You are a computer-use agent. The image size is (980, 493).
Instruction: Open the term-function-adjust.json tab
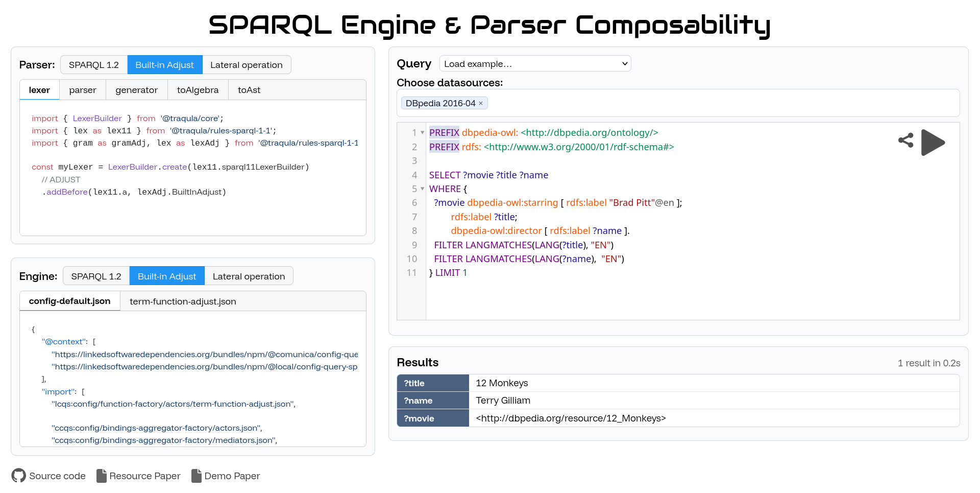182,301
